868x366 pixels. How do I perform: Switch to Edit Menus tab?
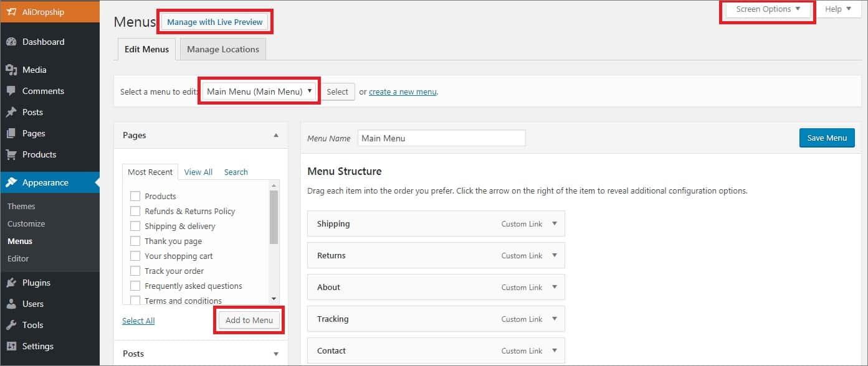click(x=146, y=49)
